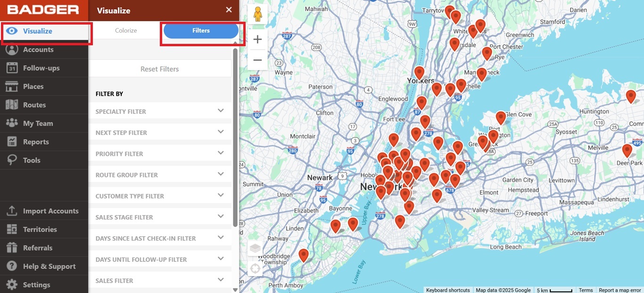Click the Import Accounts upload icon
Image resolution: width=644 pixels, height=293 pixels.
[x=12, y=211]
